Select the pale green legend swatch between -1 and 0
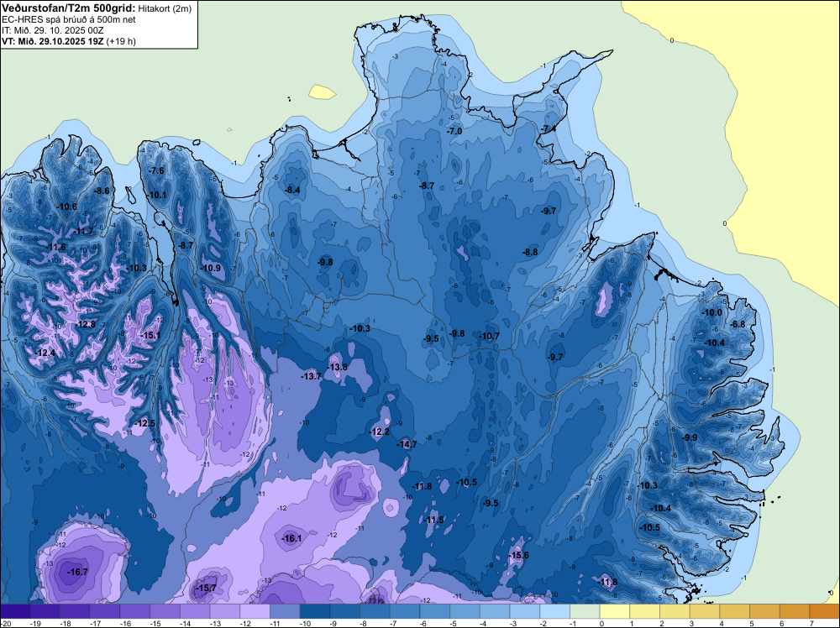 pos(585,611)
